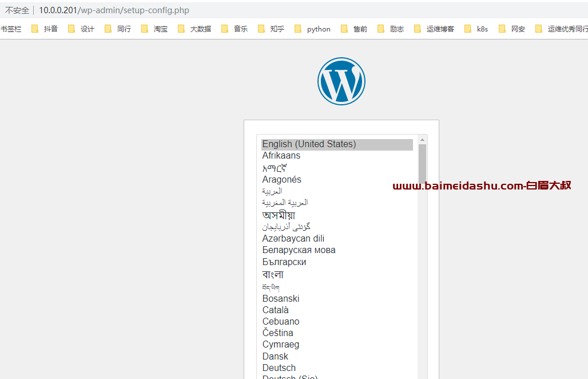The width and height of the screenshot is (588, 379).
Task: Select Dansk language option
Action: point(337,356)
